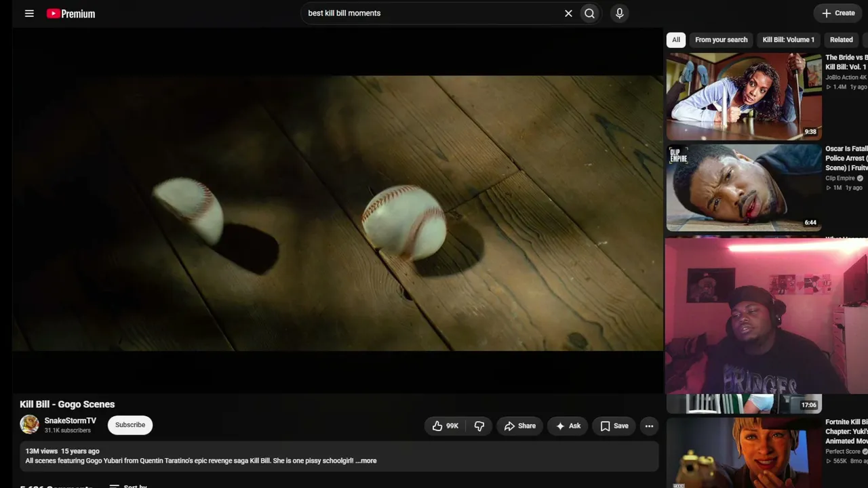Open Clip Empire channel name
This screenshot has height=488, width=868.
pos(840,178)
